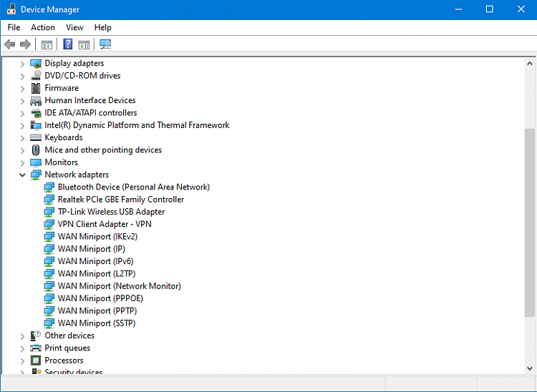537x392 pixels.
Task: Click the Forward arrow toolbar icon
Action: tap(25, 44)
